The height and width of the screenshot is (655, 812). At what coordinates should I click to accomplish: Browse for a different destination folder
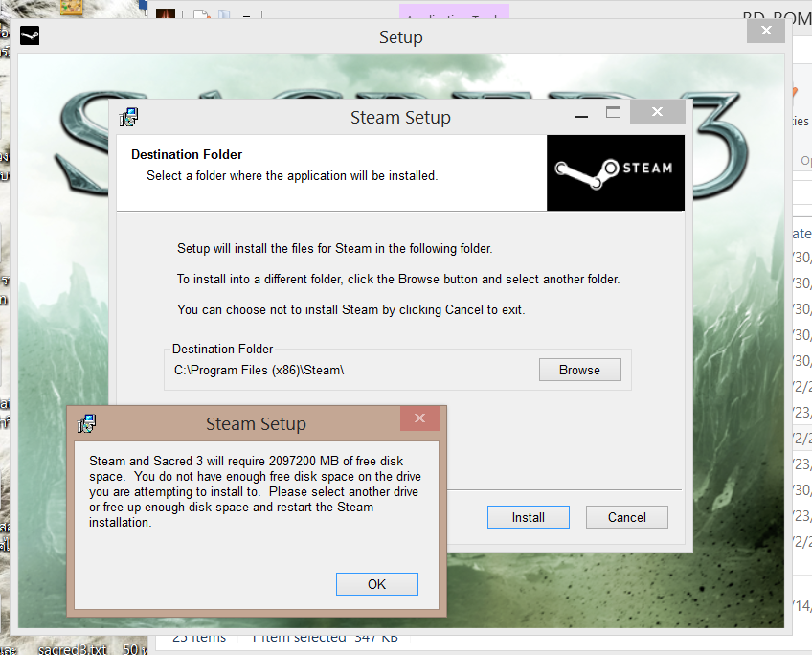coord(579,370)
